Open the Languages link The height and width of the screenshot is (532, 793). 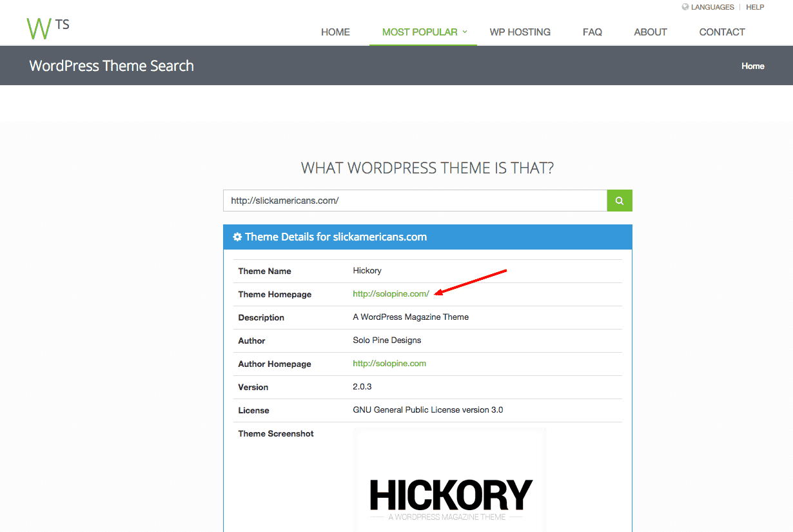click(712, 7)
